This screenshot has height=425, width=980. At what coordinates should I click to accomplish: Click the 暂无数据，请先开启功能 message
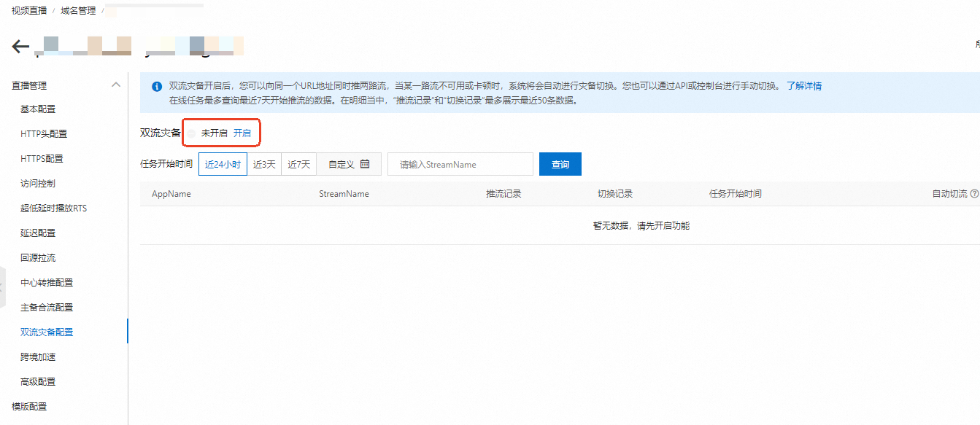641,226
